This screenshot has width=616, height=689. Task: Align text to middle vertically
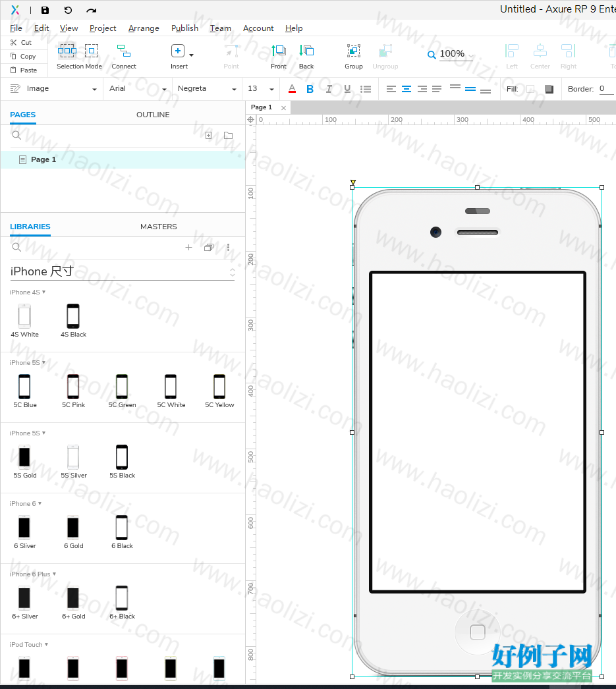coord(470,89)
